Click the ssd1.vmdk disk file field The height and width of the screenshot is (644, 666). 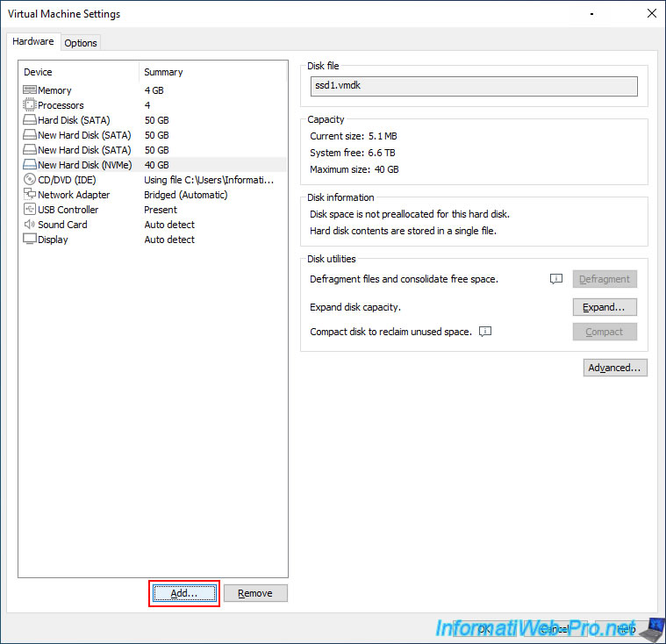(x=474, y=86)
